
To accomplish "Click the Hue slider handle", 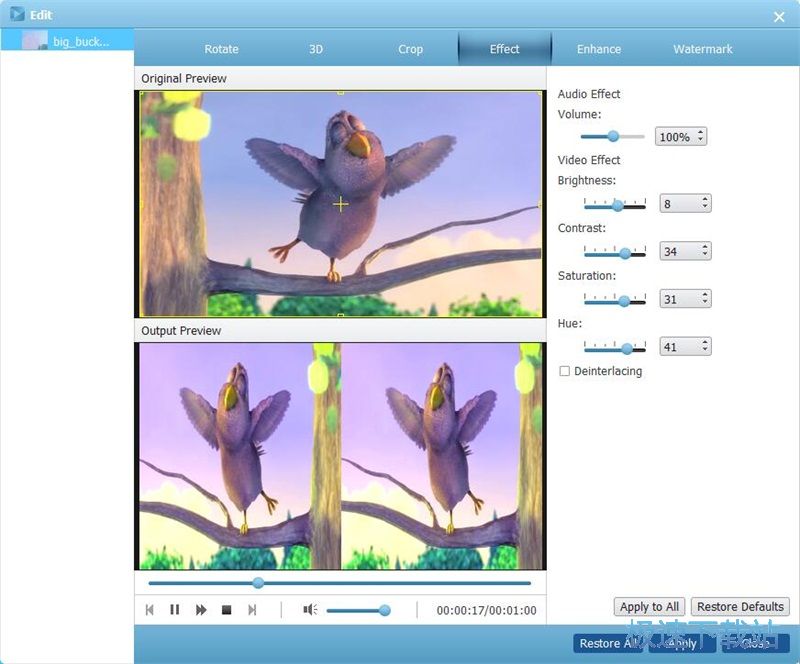I will 627,348.
